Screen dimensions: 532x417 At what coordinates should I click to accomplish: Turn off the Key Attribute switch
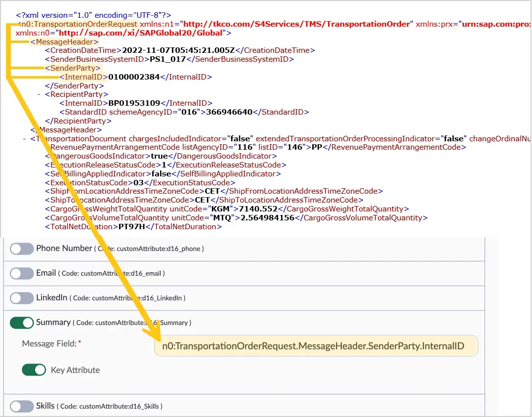coord(34,370)
